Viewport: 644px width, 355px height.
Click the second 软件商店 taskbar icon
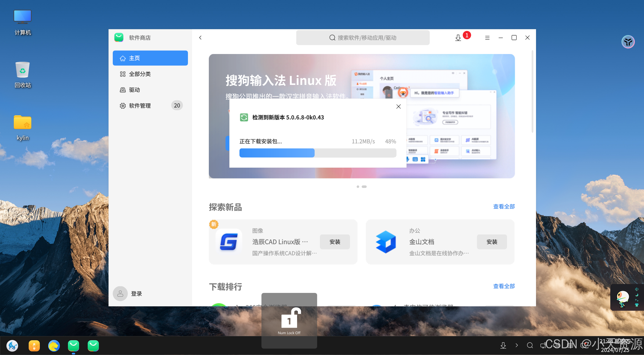pyautogui.click(x=93, y=346)
